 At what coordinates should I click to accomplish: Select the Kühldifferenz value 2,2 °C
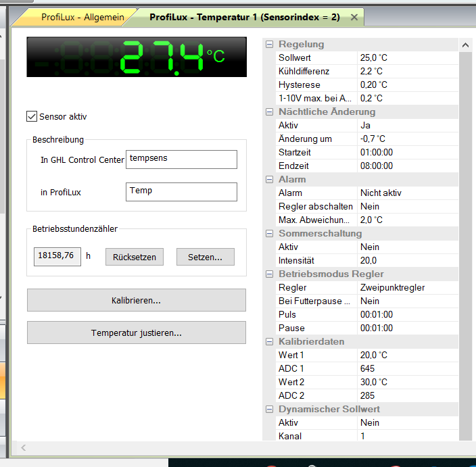point(408,72)
